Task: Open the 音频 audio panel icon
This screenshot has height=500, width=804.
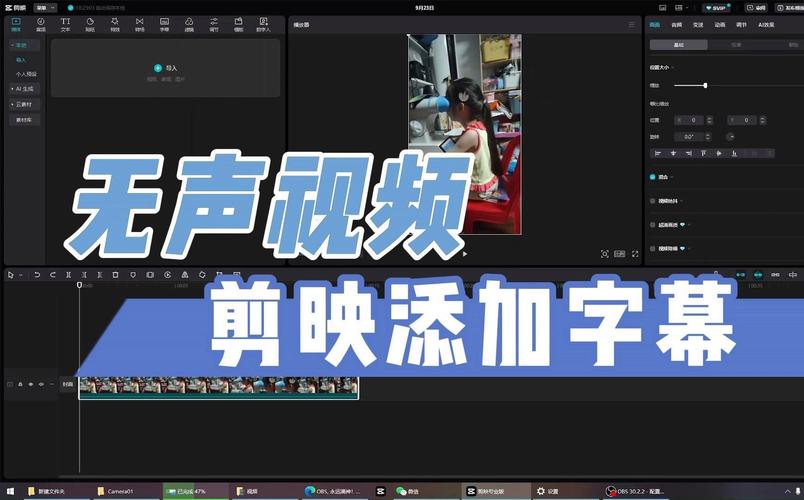Action: coord(41,24)
